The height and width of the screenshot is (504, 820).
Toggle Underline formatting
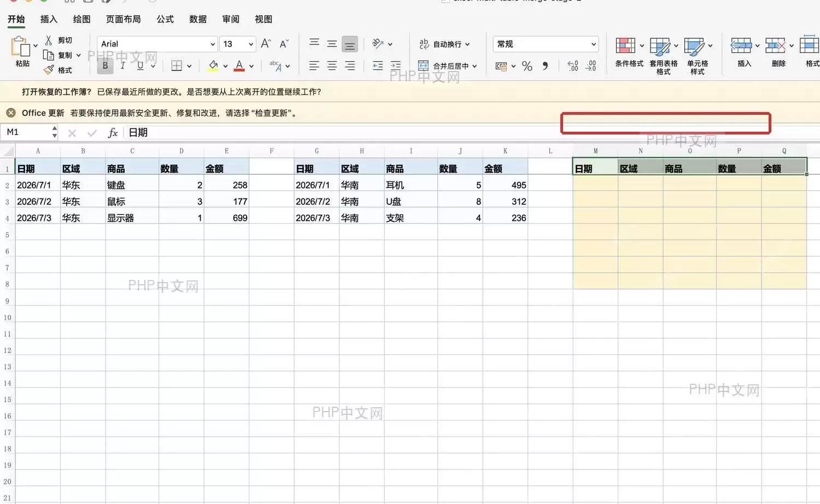pos(140,66)
